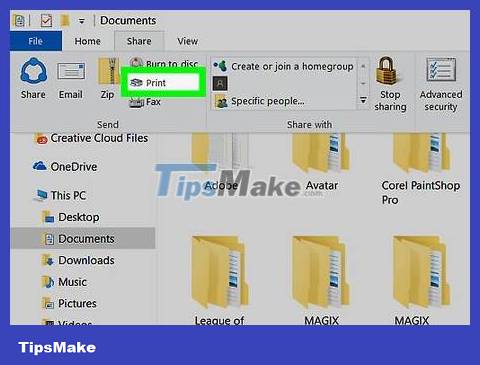Expand the Share with gallery more arrow

363,100
